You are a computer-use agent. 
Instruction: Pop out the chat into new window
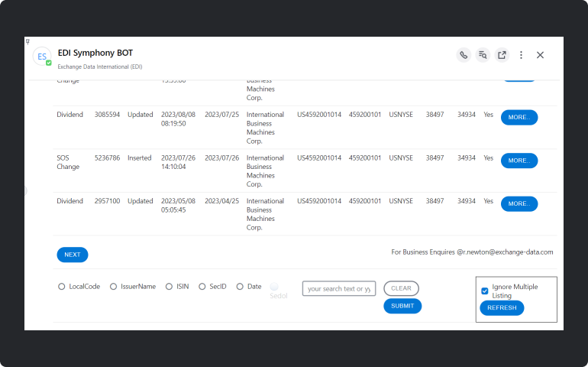coord(502,55)
